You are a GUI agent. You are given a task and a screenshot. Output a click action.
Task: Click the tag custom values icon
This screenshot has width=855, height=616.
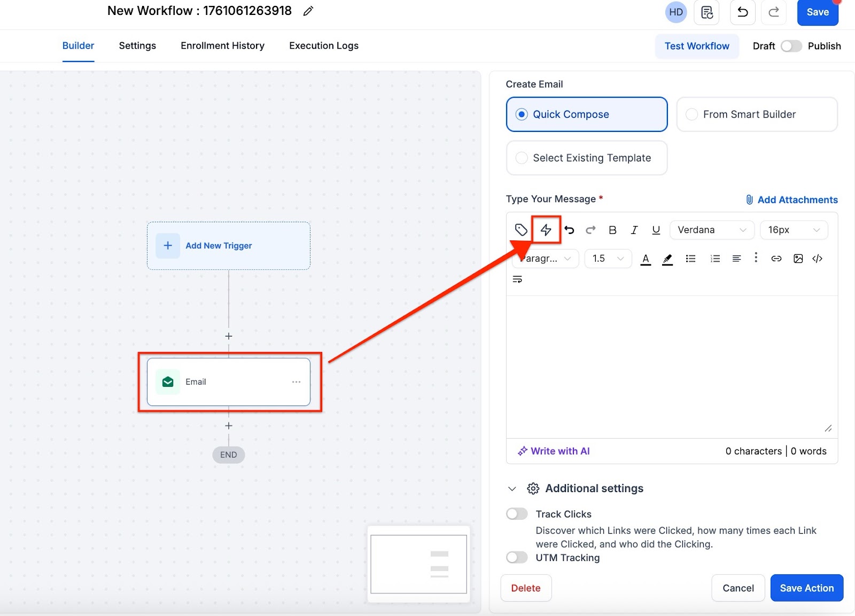pos(521,230)
